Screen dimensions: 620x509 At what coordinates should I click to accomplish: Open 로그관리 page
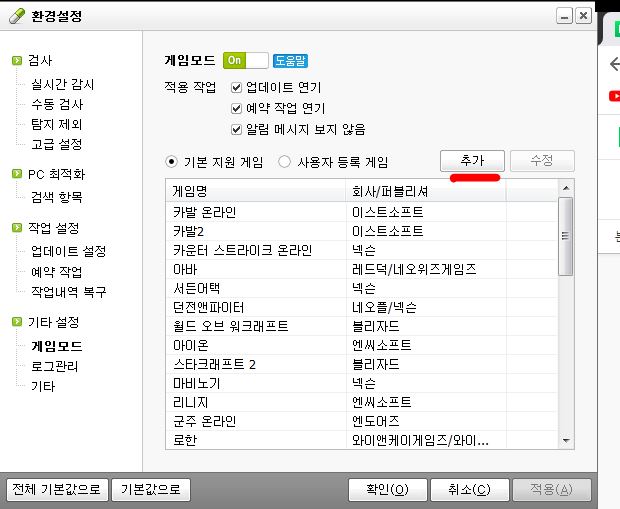pos(55,366)
